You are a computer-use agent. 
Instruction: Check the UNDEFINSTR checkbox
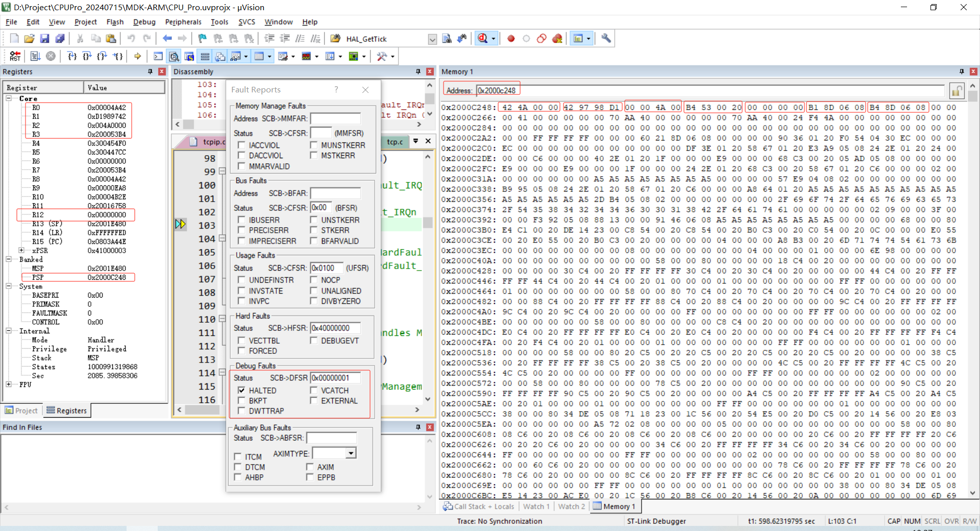coord(241,280)
